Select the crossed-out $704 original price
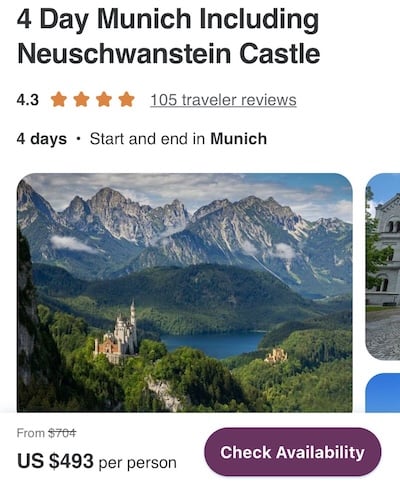This screenshot has height=483, width=400. coord(62,433)
